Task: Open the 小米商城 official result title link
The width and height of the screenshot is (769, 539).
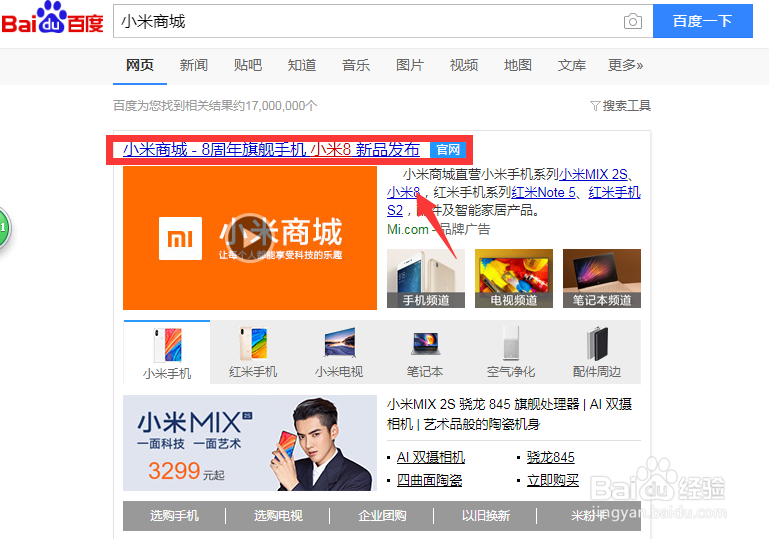Action: [x=271, y=149]
